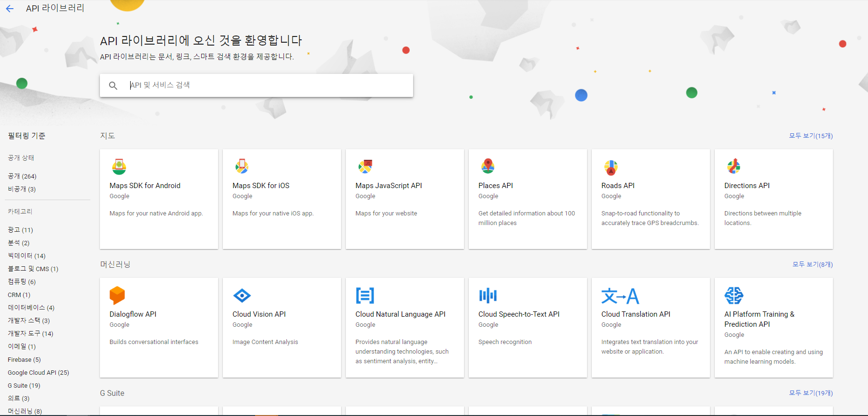Image resolution: width=868 pixels, height=416 pixels.
Task: Click the Cloud Vision API eye icon
Action: (242, 296)
